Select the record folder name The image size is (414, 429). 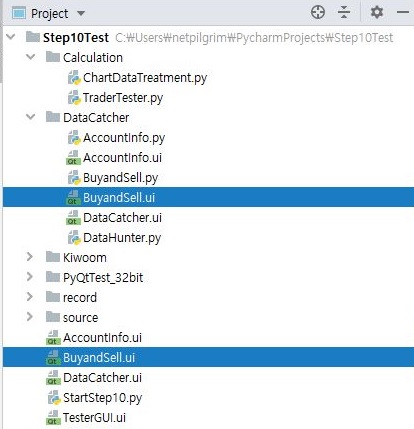pos(80,297)
